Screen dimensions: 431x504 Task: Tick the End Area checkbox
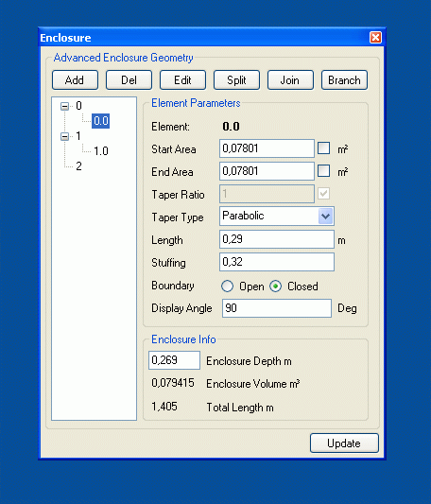pos(323,170)
